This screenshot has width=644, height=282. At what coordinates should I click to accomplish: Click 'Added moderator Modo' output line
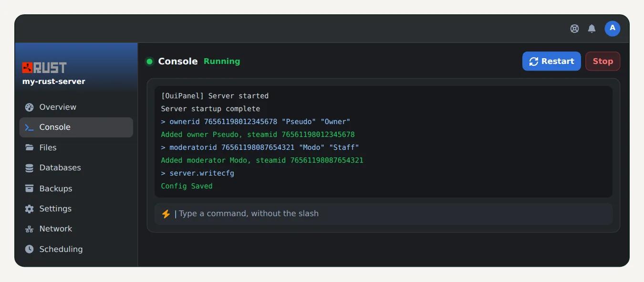point(262,160)
